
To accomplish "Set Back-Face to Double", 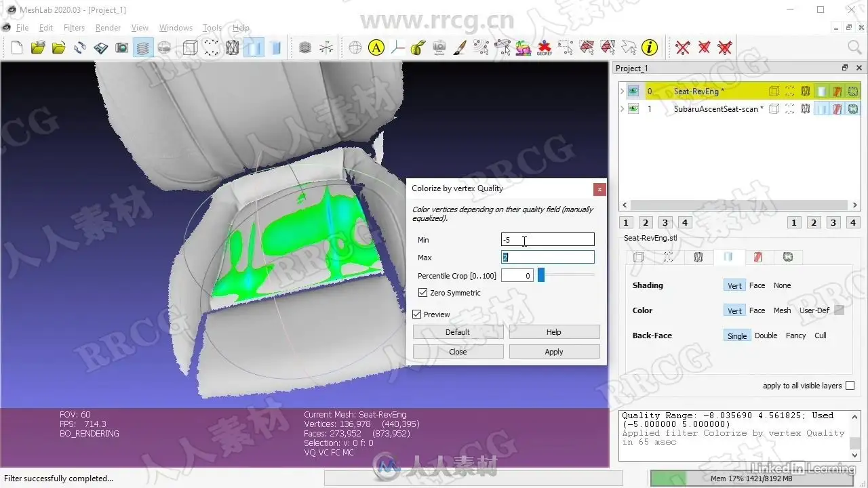I will tap(766, 335).
